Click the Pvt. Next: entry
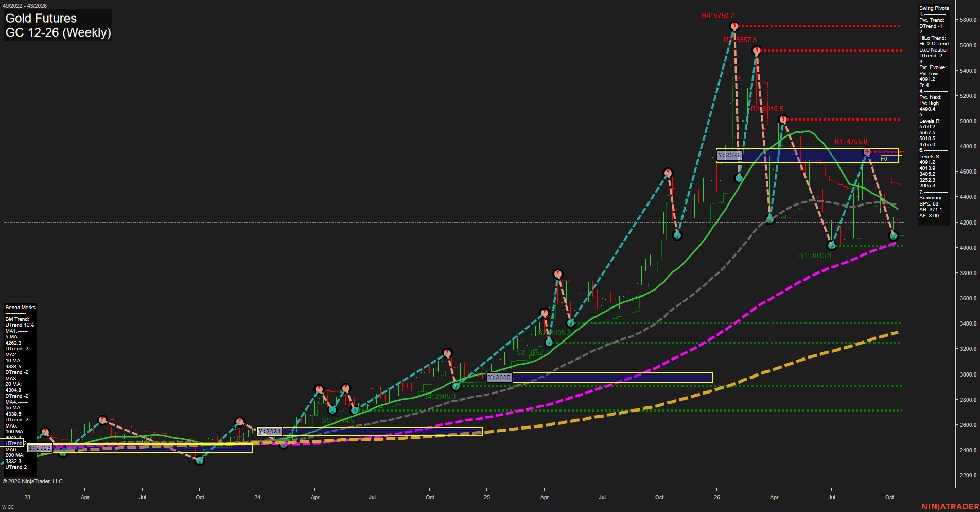This screenshot has height=512, width=980. click(930, 97)
